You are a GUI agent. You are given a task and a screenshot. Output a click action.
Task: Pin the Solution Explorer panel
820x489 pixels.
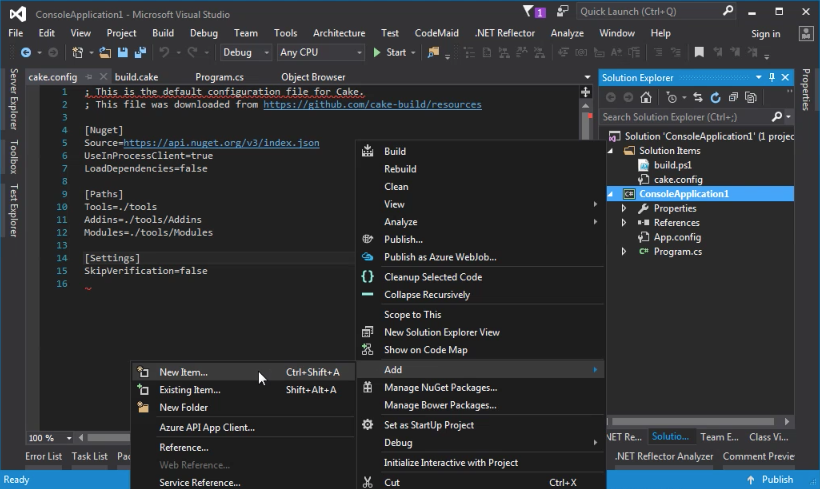tap(772, 77)
